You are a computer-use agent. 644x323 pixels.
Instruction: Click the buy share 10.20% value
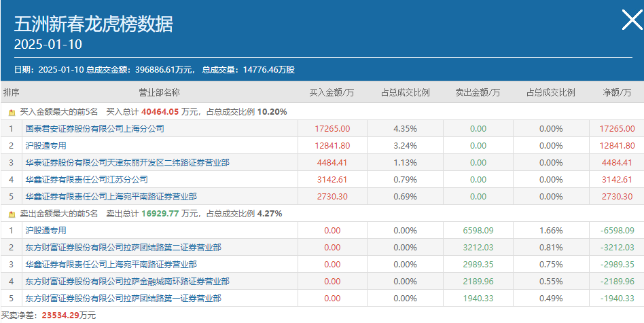272,112
